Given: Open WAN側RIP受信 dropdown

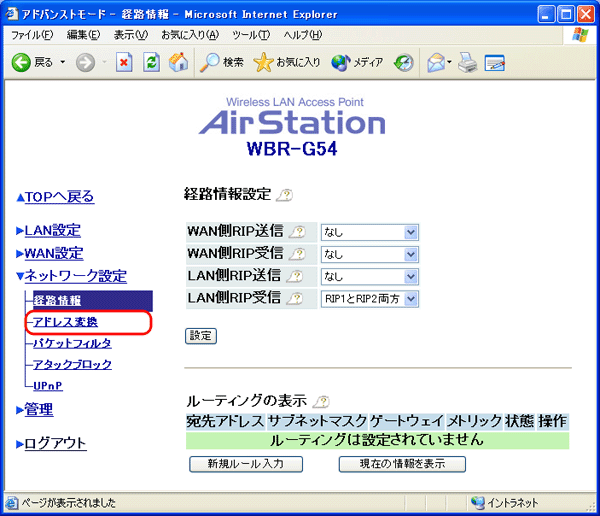Looking at the screenshot, I should (x=370, y=255).
